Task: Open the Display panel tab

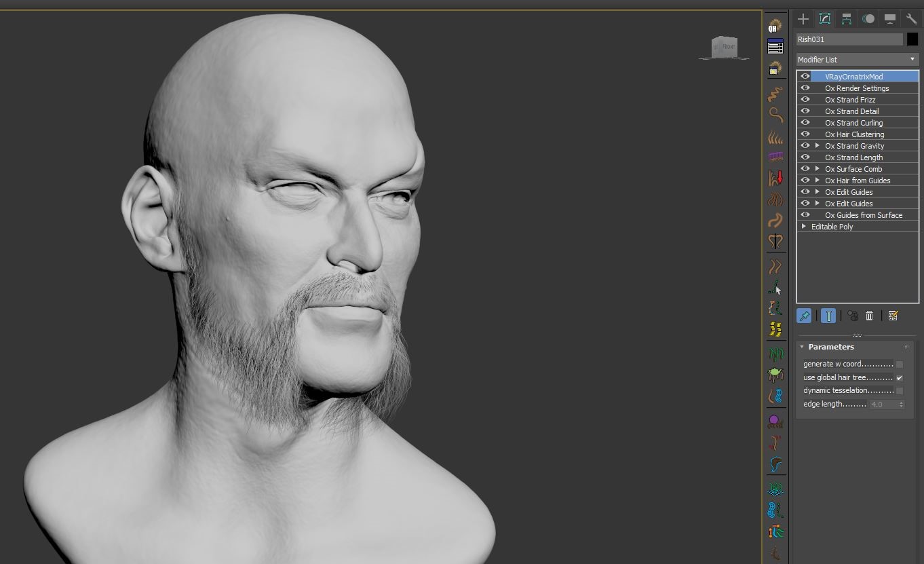Action: pos(890,19)
